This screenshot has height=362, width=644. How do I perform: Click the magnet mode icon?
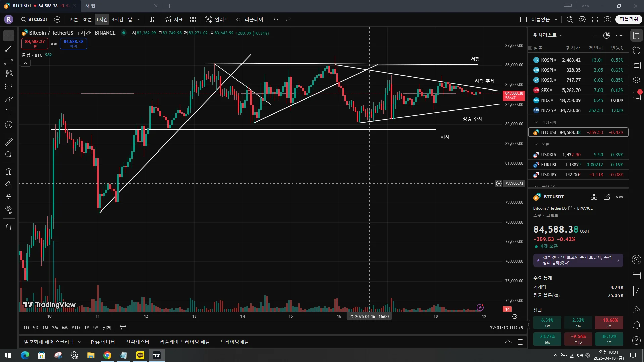coord(9,172)
